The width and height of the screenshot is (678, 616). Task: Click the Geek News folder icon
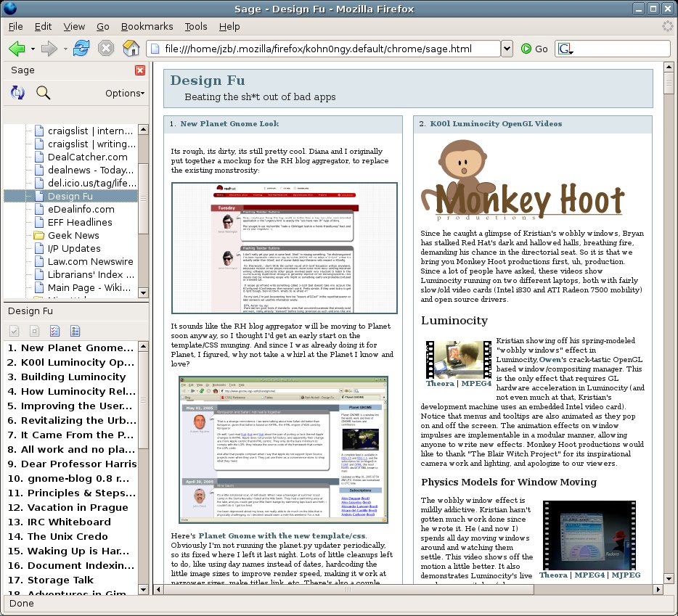(39, 236)
